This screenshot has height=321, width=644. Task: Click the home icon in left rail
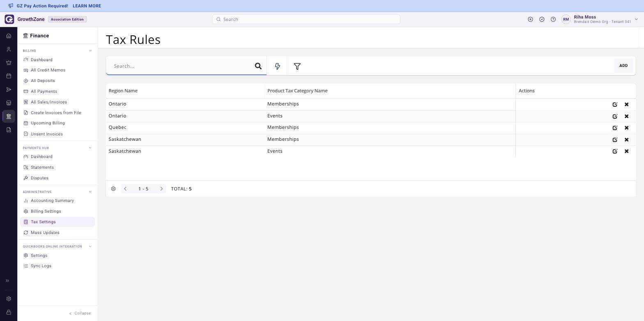pos(9,36)
